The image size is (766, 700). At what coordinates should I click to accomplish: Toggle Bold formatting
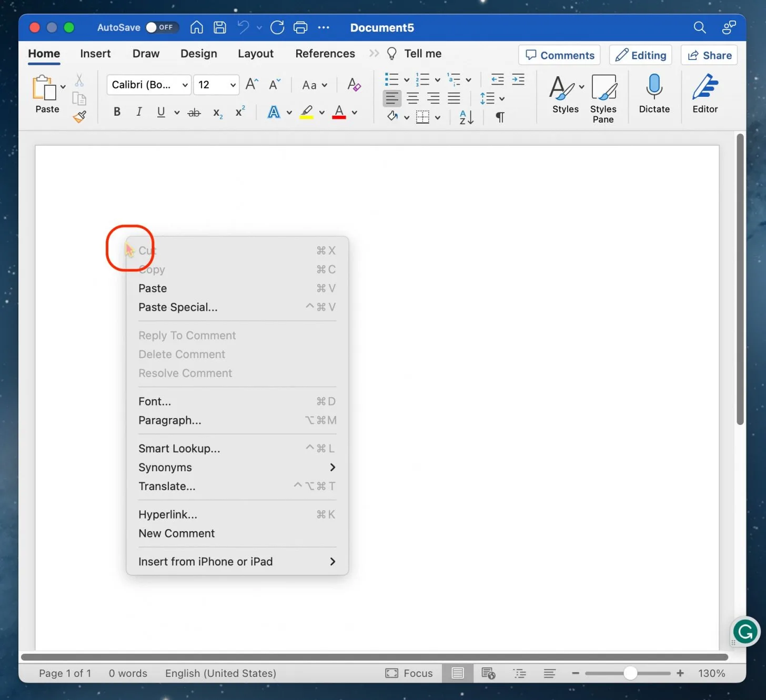click(117, 112)
